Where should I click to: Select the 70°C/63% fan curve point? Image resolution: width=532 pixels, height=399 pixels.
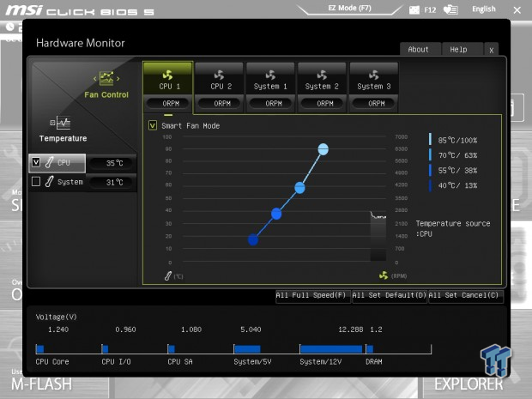(299, 188)
